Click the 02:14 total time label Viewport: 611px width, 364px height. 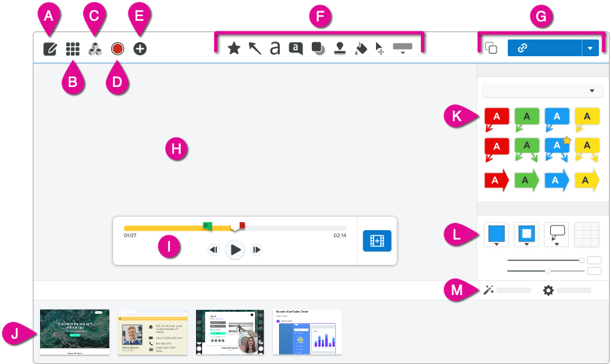(x=340, y=236)
